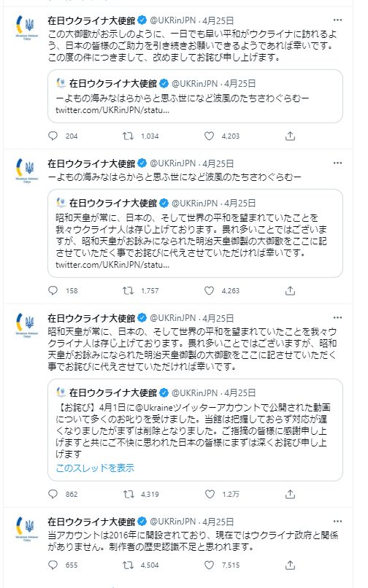Expand more menu on last tweet
Image resolution: width=368 pixels, height=588 pixels.
click(x=337, y=522)
